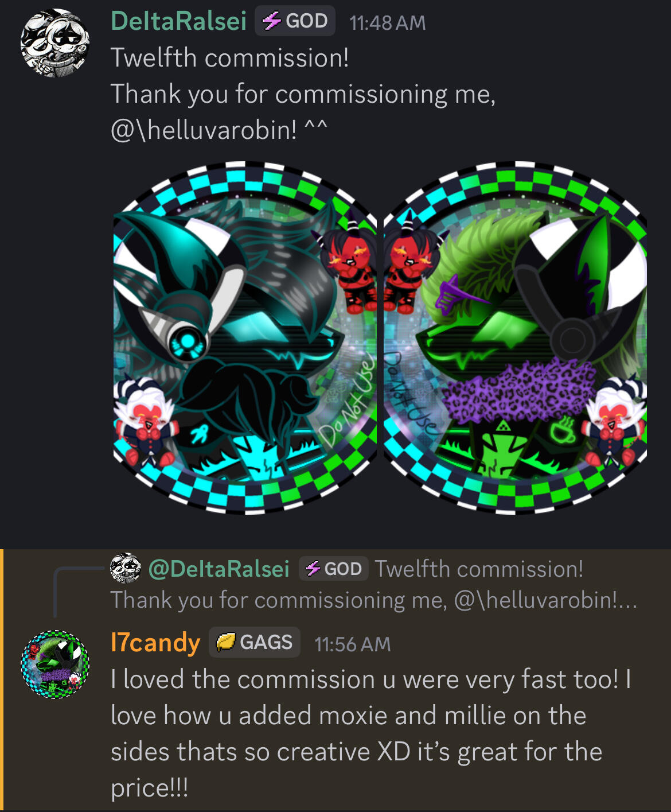Click the 11:48 AM message timestamp

pos(388,23)
